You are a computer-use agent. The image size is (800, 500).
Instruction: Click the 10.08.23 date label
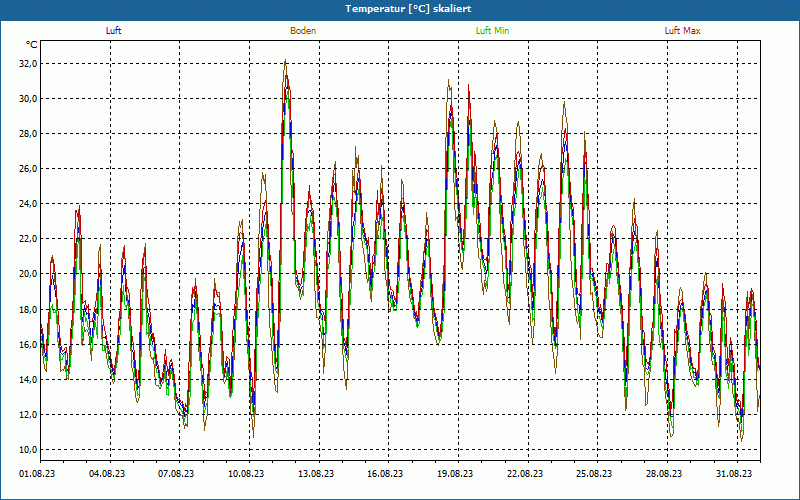246,474
